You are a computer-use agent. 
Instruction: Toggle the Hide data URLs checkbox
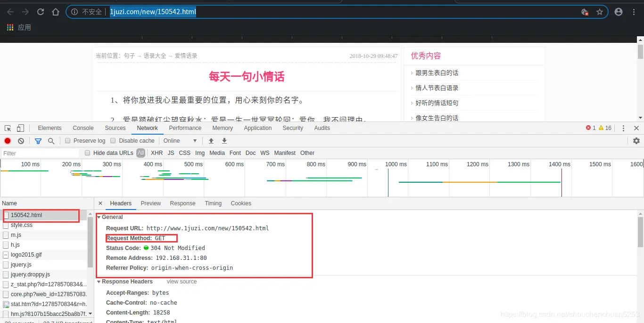point(87,153)
